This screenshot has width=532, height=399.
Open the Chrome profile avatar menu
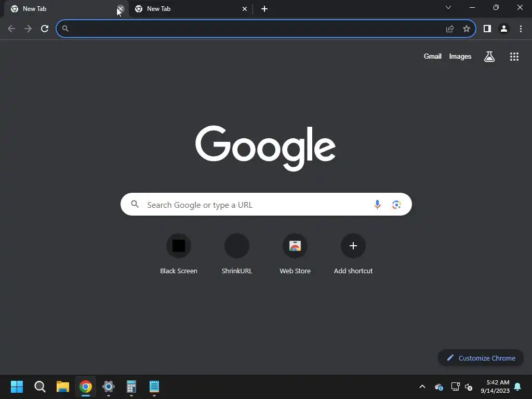pyautogui.click(x=504, y=29)
